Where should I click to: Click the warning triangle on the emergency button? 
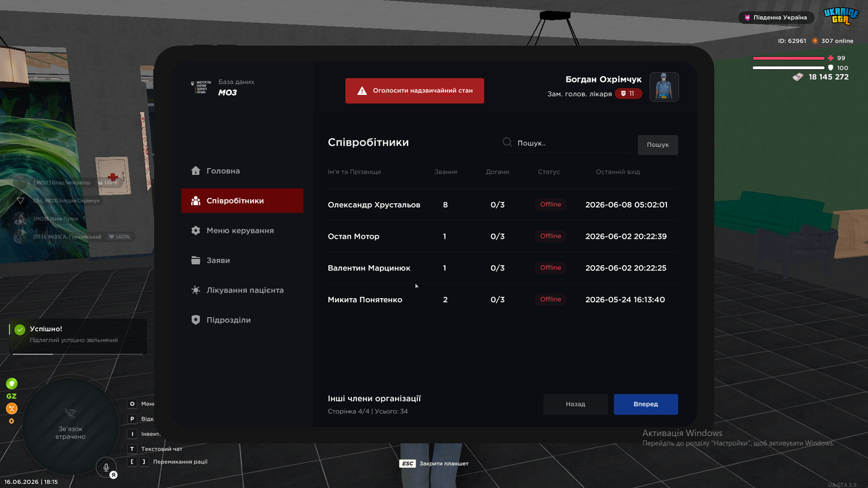[x=362, y=90]
